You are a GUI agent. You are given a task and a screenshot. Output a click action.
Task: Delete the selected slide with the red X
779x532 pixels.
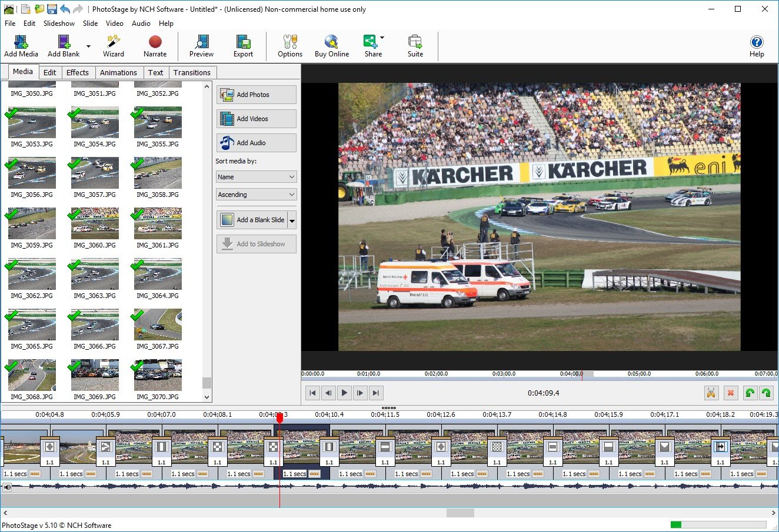[731, 393]
